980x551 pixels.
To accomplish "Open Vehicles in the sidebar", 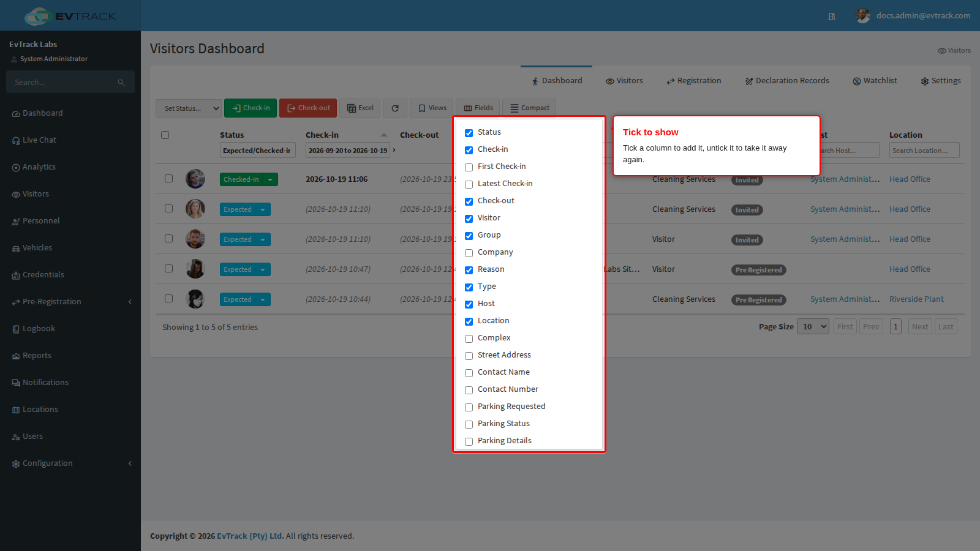I will 37,248.
